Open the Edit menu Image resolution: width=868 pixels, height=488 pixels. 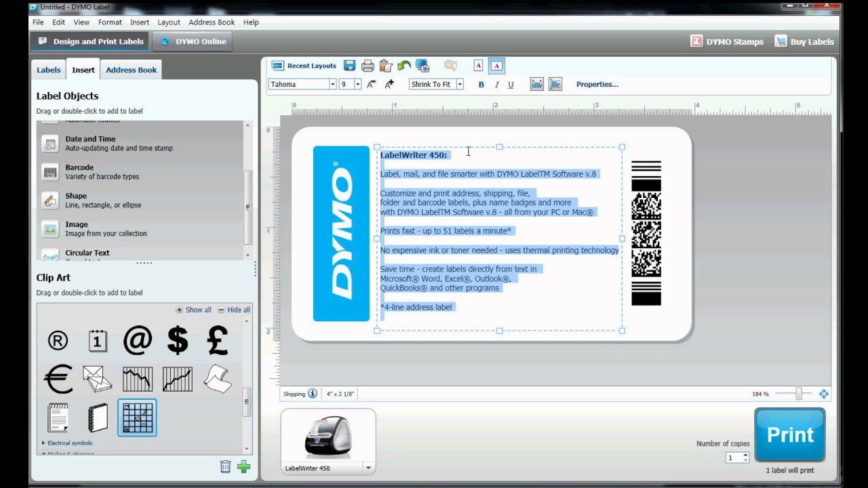pyautogui.click(x=59, y=22)
